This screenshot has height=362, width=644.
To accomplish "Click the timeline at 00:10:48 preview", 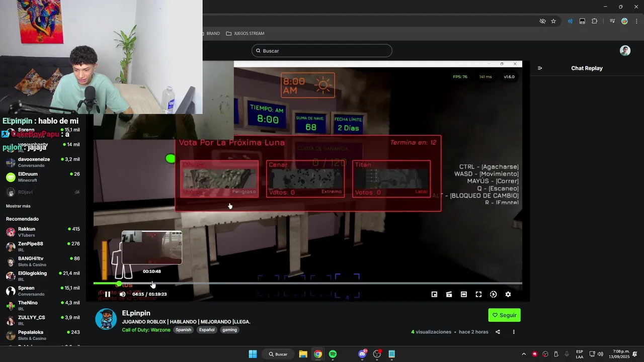I will (153, 284).
